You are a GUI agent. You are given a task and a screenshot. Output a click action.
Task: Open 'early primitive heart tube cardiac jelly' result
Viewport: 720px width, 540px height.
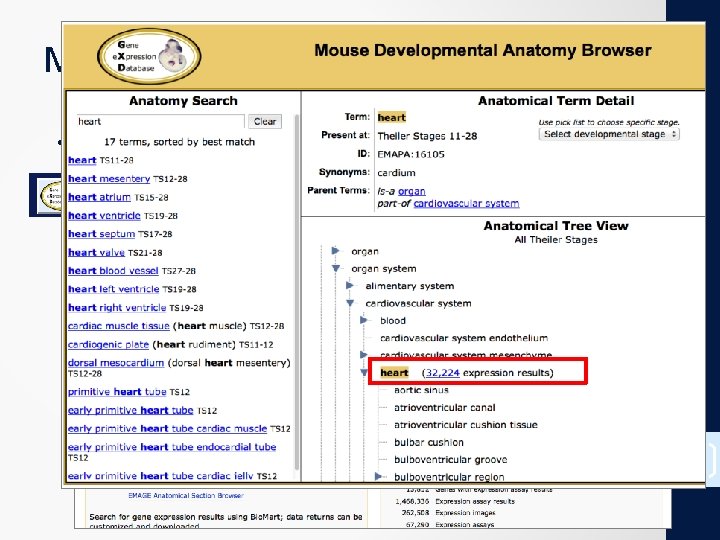160,476
